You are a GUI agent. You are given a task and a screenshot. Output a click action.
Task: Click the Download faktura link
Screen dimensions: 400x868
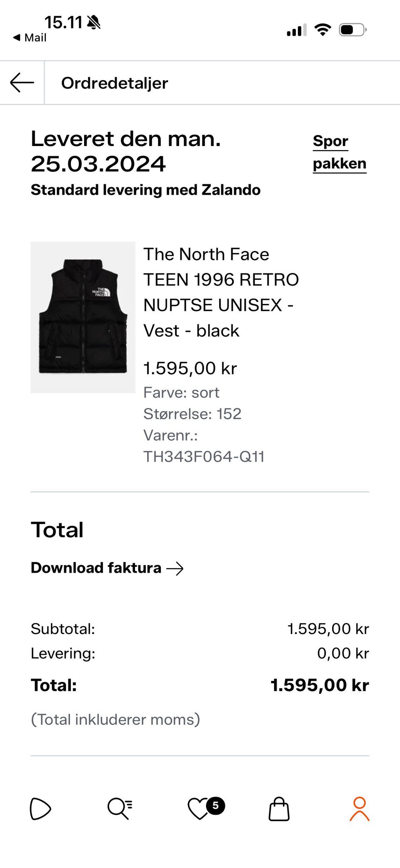click(x=96, y=568)
